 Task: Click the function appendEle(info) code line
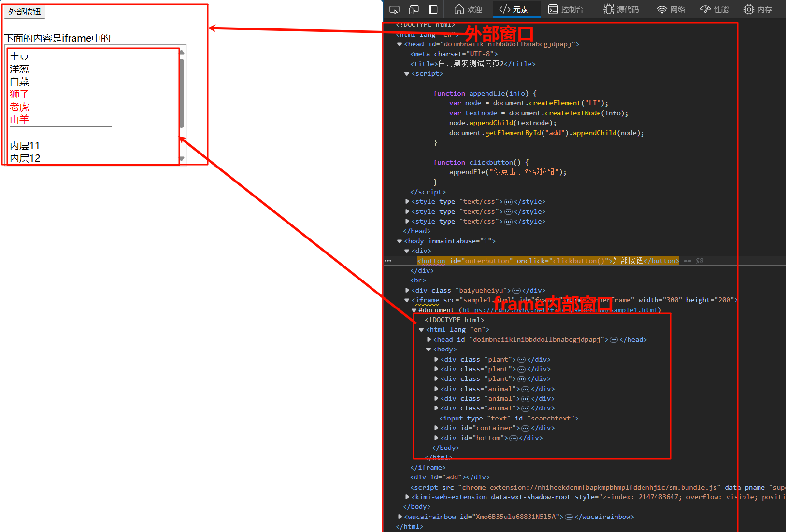coord(485,94)
